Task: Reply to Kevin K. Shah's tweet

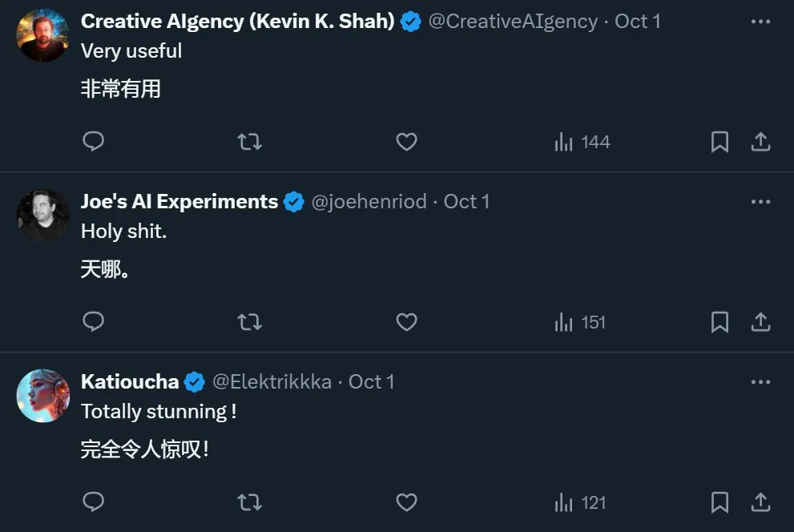Action: coord(94,142)
